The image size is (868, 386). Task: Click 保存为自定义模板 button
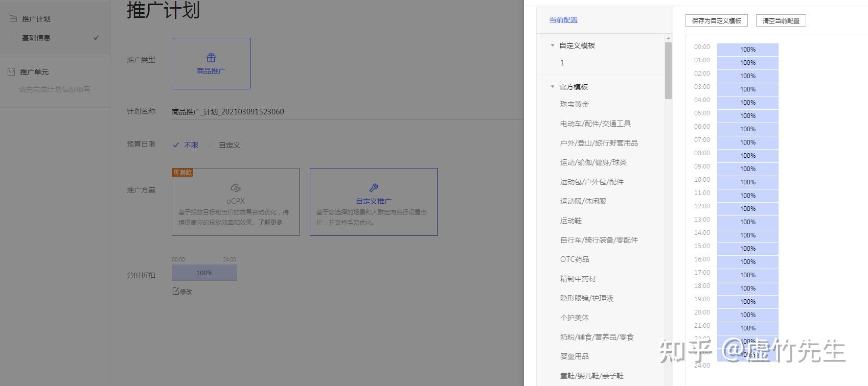[x=717, y=20]
